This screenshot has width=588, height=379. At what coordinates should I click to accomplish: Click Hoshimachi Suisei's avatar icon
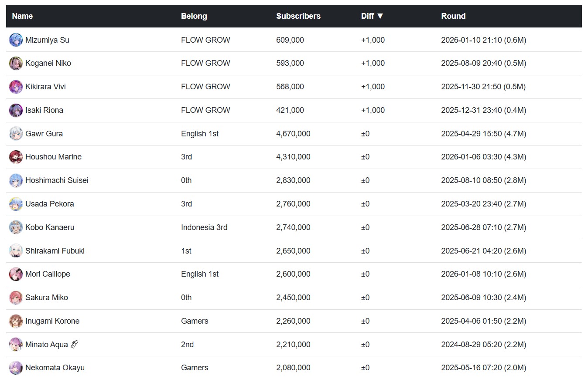tap(16, 181)
